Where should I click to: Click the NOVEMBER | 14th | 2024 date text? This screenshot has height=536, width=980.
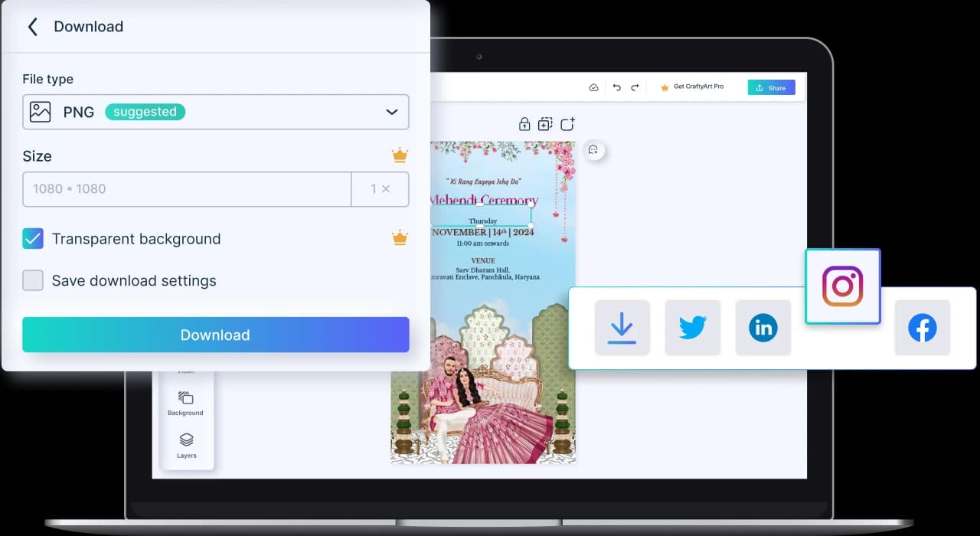(x=482, y=232)
